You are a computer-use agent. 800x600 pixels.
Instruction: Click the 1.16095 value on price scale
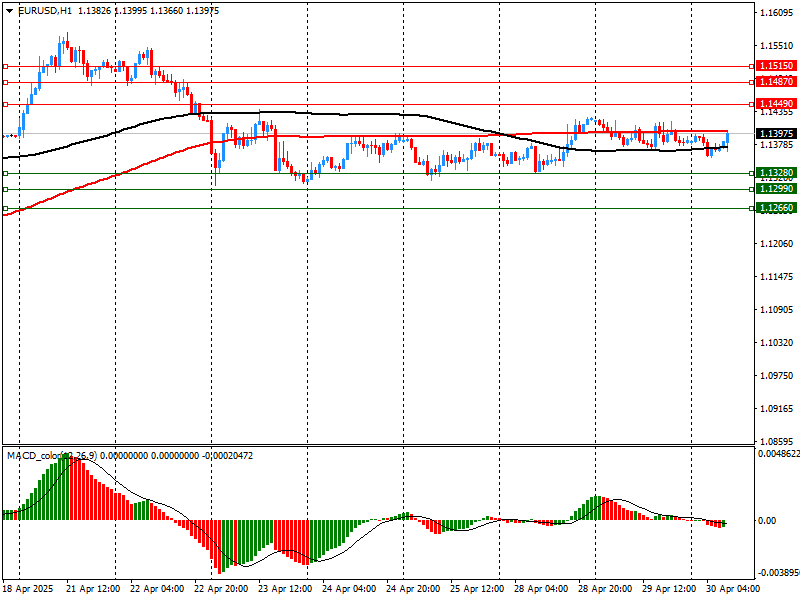776,13
